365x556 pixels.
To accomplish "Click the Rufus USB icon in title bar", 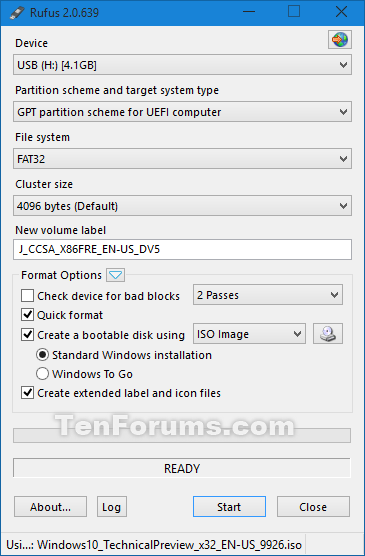I will pos(17,13).
